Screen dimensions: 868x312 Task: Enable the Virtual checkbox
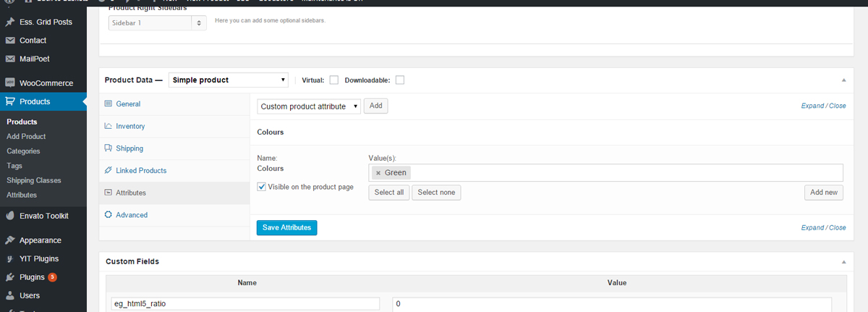pyautogui.click(x=333, y=80)
